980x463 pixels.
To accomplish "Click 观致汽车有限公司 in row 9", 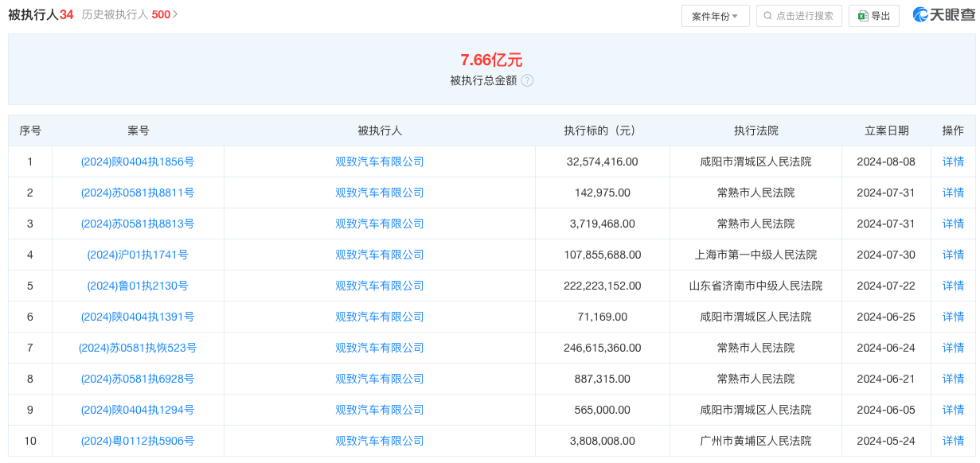I will 380,410.
